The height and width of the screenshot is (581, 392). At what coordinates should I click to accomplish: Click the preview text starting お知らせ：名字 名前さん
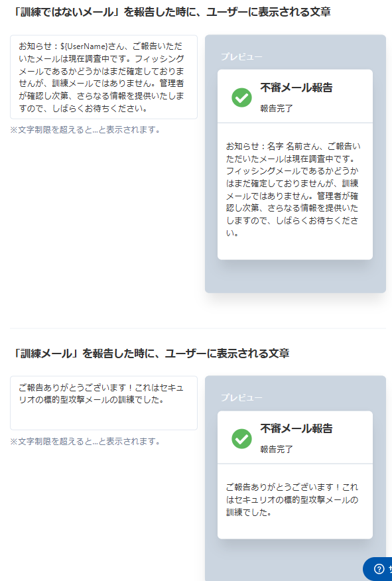click(293, 189)
